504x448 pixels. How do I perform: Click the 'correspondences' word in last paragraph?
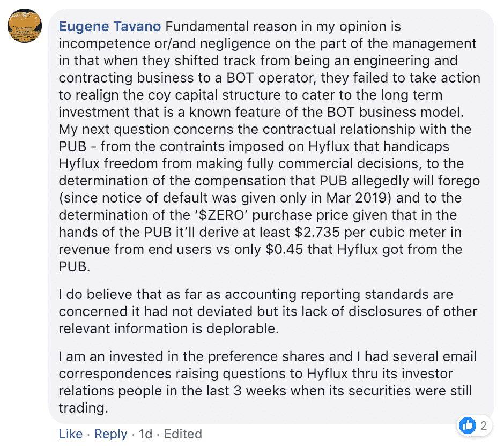115,374
